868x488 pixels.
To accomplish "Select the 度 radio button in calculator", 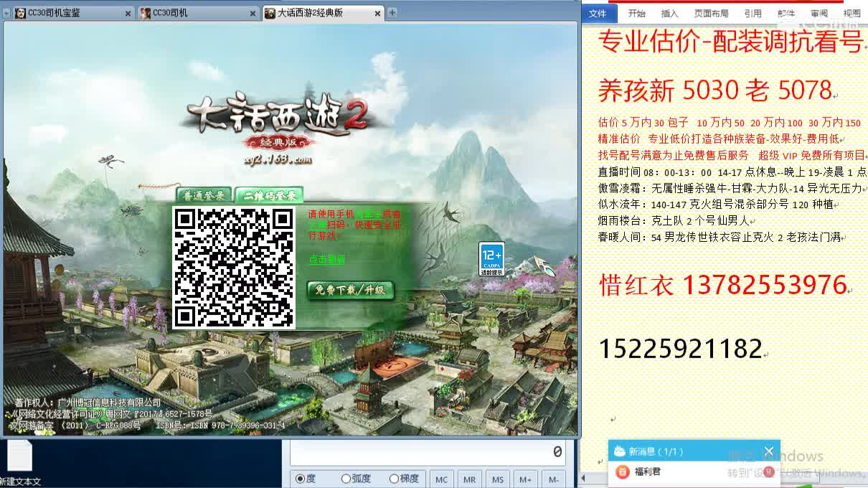I will point(305,479).
